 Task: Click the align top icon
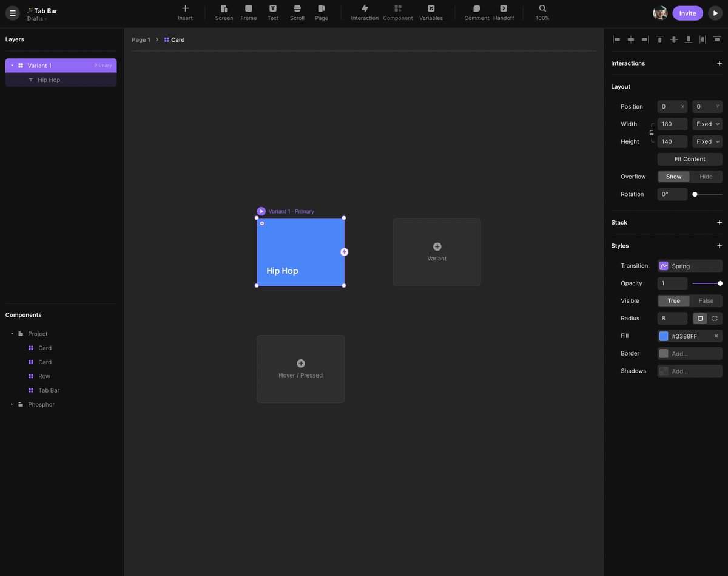(x=659, y=39)
